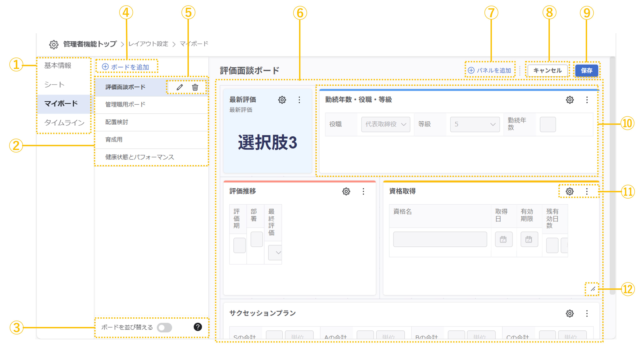
Task: Open the three-dot menu on 最新評価 panel
Action: 299,100
